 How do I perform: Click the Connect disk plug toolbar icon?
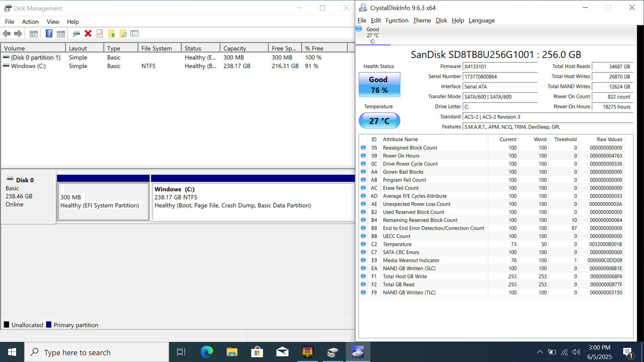click(x=76, y=34)
